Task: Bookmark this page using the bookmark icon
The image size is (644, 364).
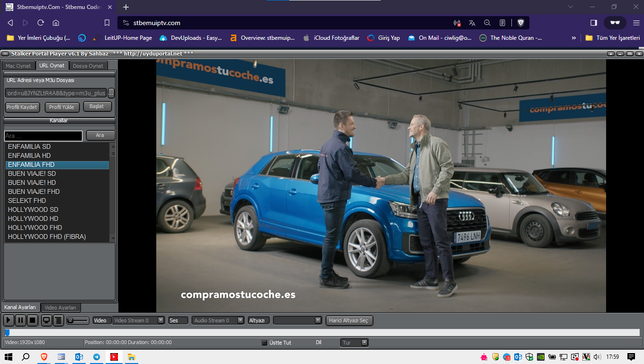Action: point(107,23)
